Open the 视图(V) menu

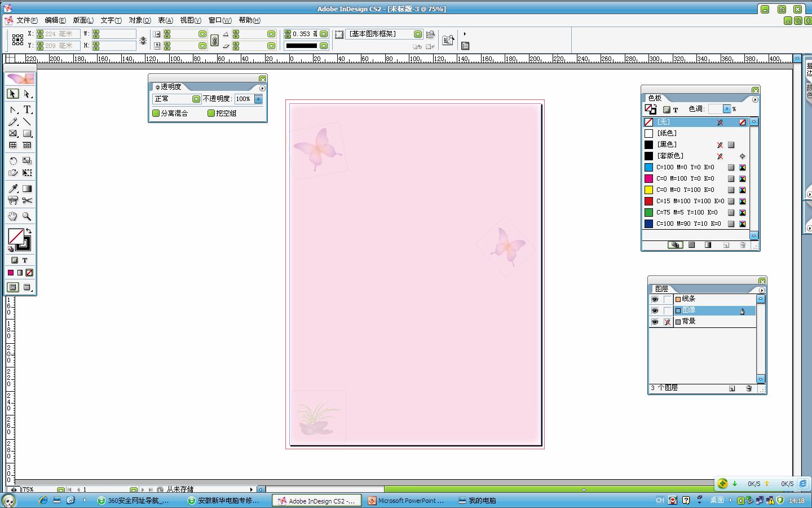[191, 20]
